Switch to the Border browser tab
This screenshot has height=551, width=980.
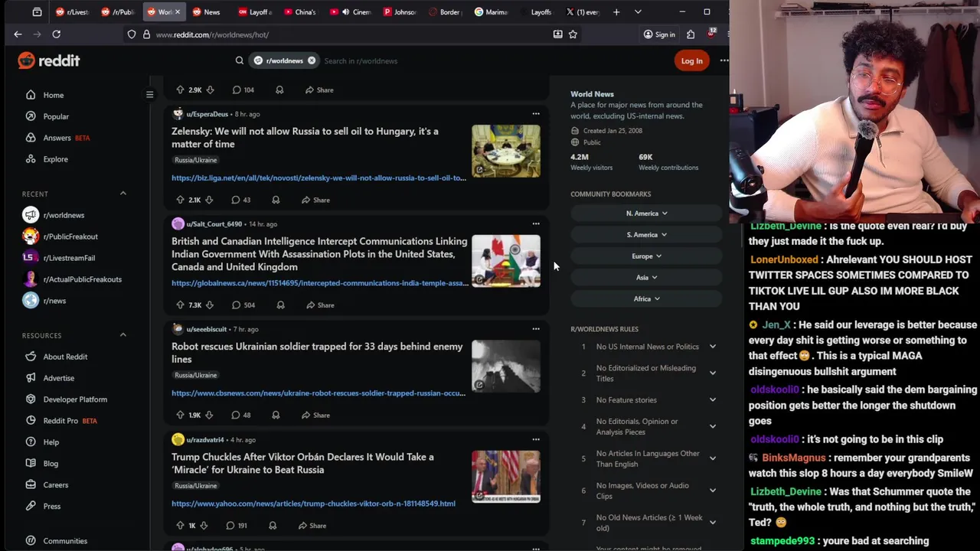point(446,11)
